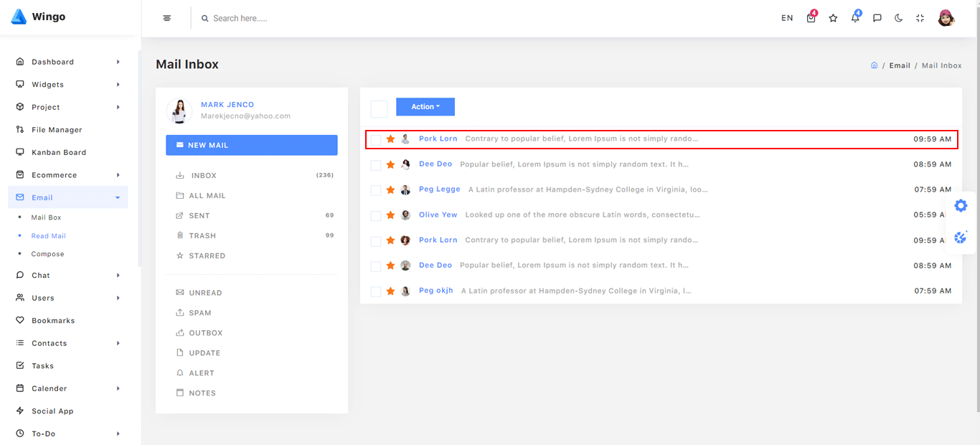Open the Kanban Board menu item

tap(58, 153)
